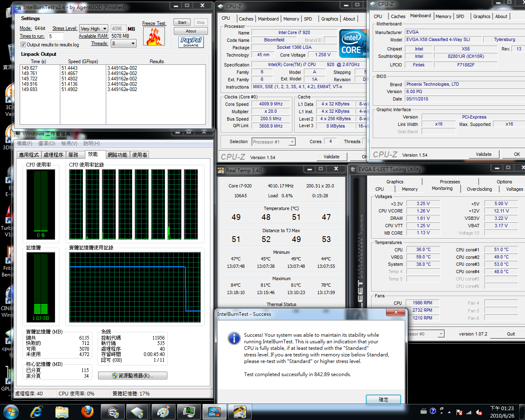Image resolution: width=525 pixels, height=420 pixels.
Task: Open the 選項(O) menu in Task Manager
Action: click(x=46, y=144)
